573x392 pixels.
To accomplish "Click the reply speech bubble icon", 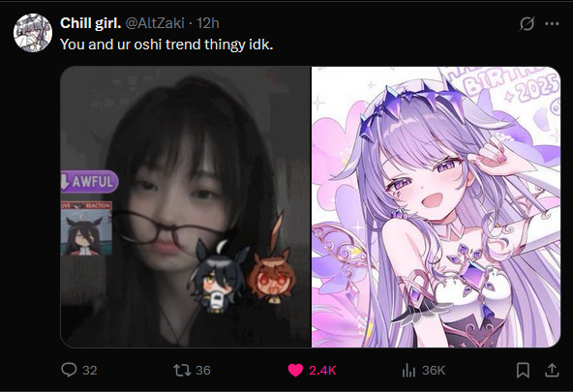I will tap(69, 370).
